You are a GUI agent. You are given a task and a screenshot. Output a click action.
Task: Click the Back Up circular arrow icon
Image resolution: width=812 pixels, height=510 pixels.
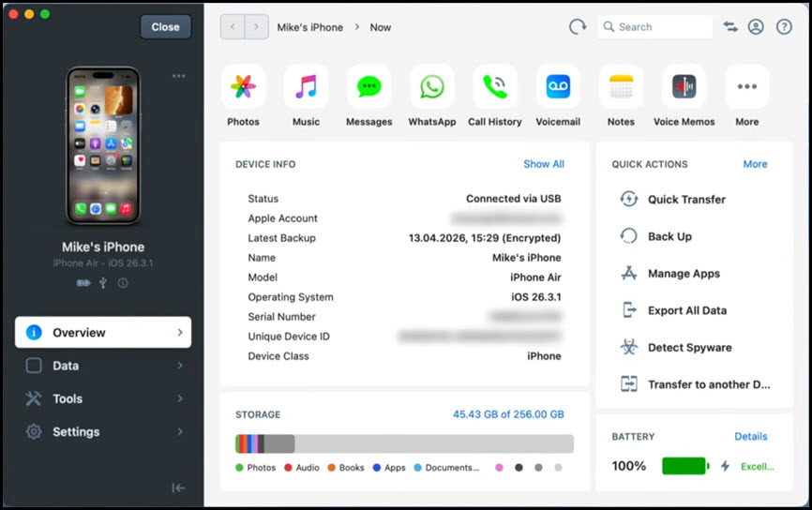(628, 236)
